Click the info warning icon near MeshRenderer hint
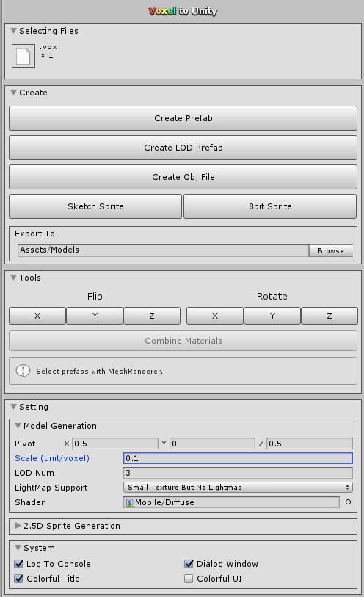Screen dimensions: 364x597 point(23,371)
